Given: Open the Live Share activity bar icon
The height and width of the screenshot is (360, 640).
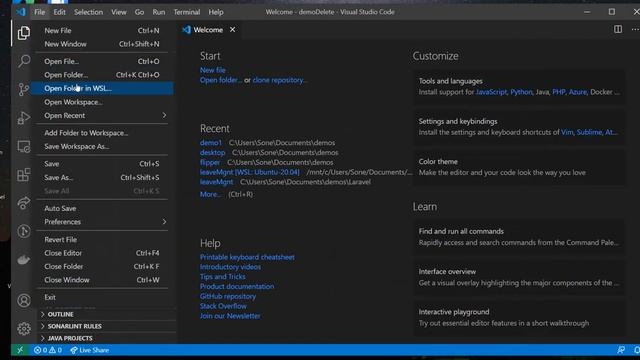Looking at the screenshot, I should coord(24,203).
